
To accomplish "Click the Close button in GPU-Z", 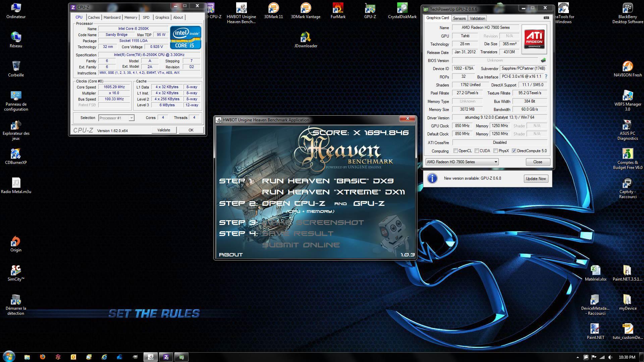I will pyautogui.click(x=538, y=162).
